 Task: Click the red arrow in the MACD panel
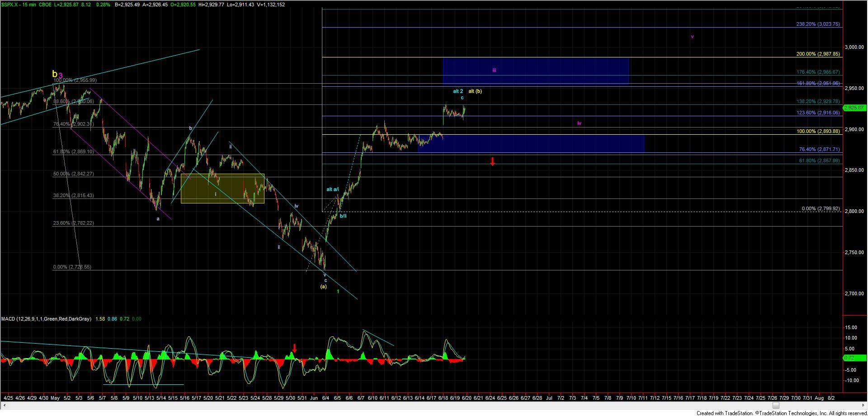click(295, 348)
